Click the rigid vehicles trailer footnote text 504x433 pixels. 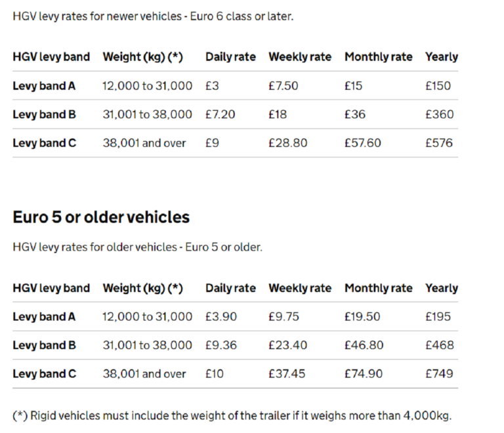232,415
